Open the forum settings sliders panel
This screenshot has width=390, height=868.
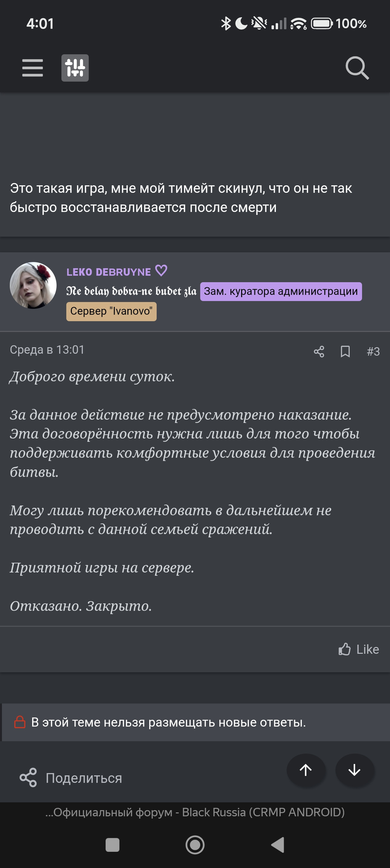point(75,68)
